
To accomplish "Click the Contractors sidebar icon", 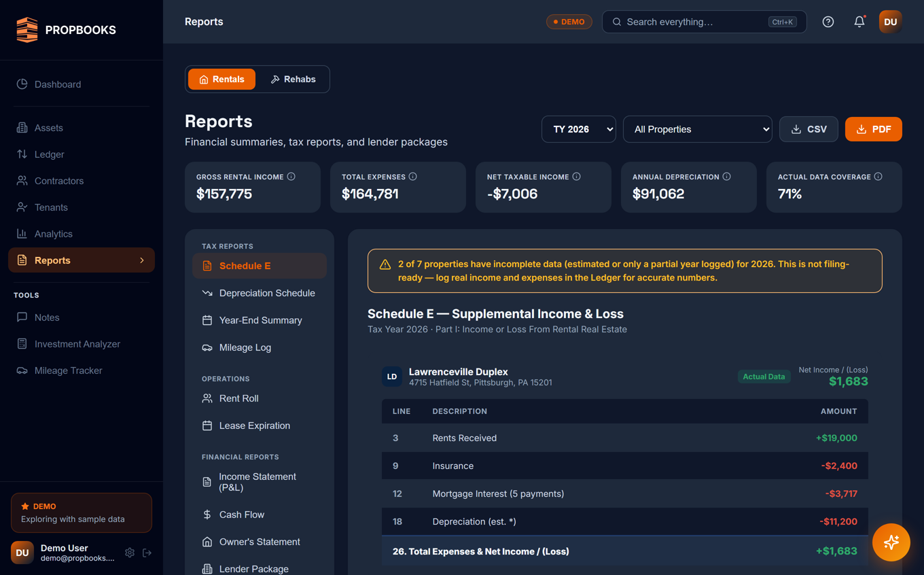I will point(22,181).
